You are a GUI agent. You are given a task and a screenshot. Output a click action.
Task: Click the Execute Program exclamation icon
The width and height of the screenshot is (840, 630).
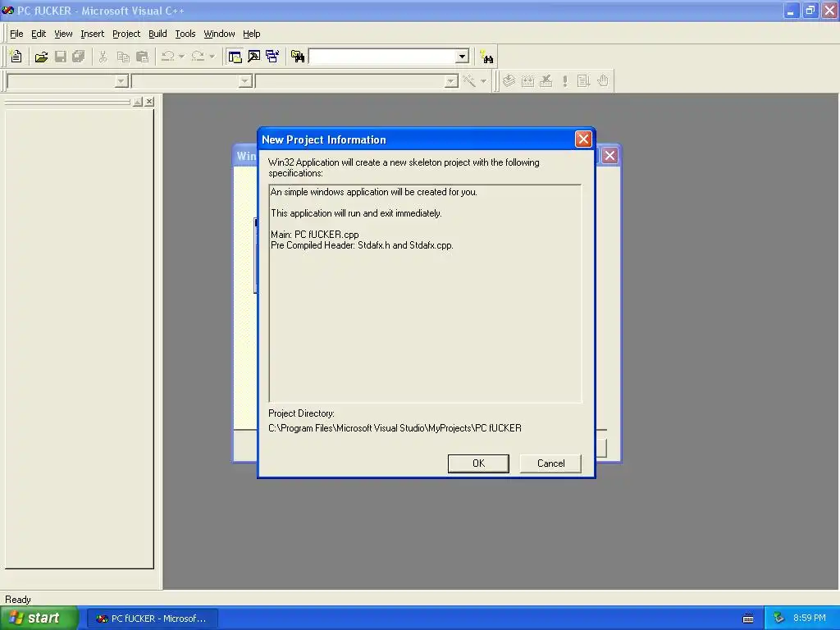(x=564, y=81)
